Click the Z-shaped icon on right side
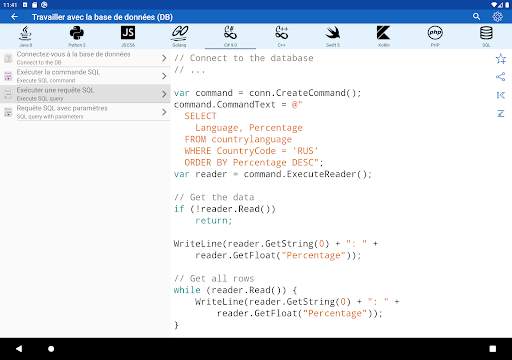This screenshot has width=512, height=360. (x=501, y=114)
